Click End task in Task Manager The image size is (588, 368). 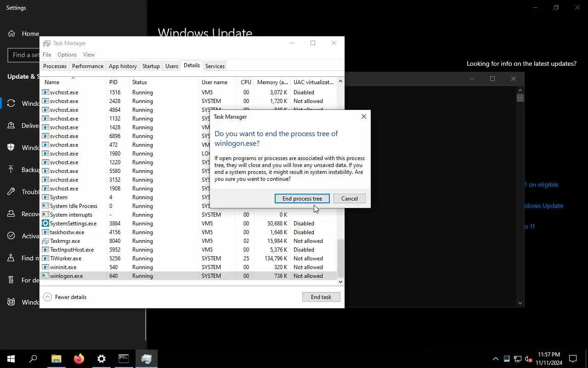321,297
